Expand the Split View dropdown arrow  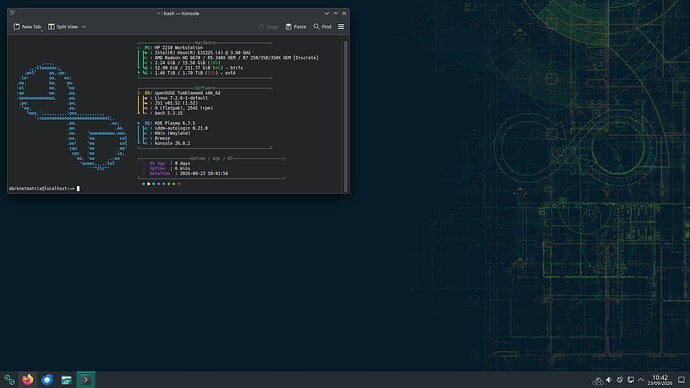pyautogui.click(x=84, y=27)
